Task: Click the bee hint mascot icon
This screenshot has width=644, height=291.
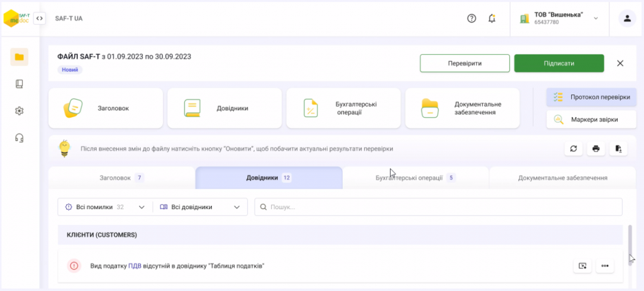Action: 65,148
